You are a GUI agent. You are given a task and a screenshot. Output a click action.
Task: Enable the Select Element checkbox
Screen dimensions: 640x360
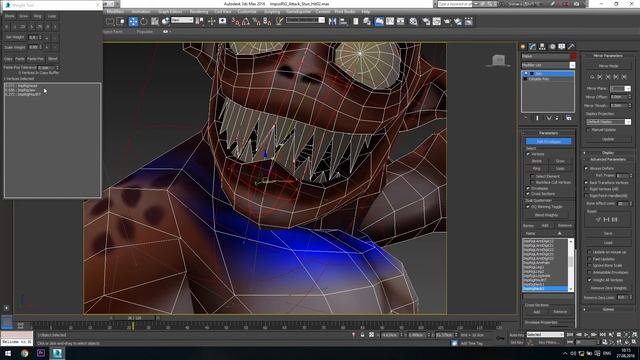(533, 176)
